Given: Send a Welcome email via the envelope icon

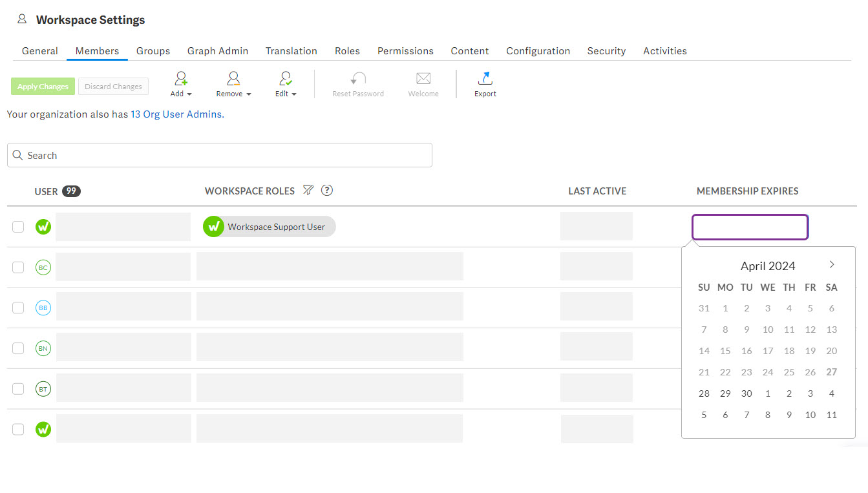Looking at the screenshot, I should pos(423,79).
